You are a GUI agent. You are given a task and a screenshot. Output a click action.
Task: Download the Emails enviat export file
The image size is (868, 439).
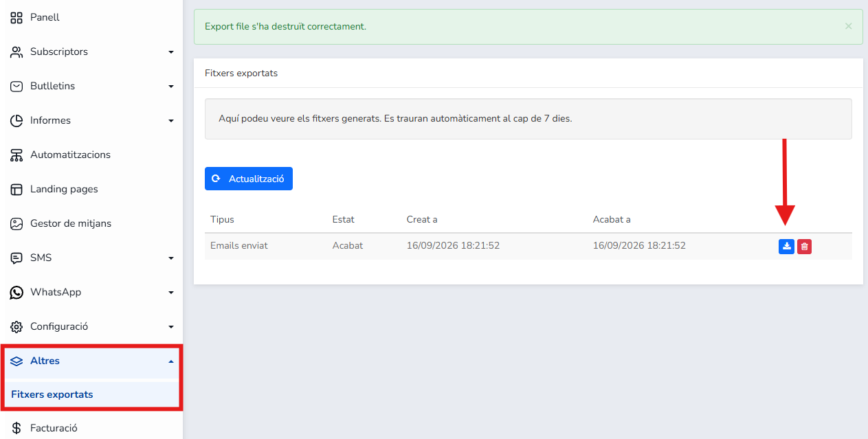tap(786, 246)
